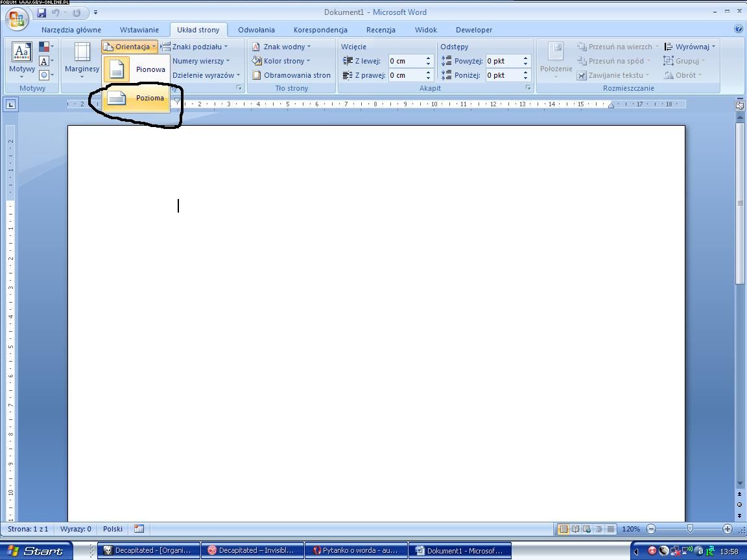Click Obramowania stron page borders
The image size is (747, 560).
pos(291,75)
